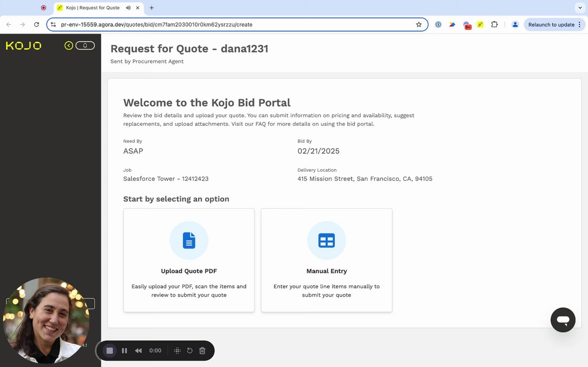Pause the screen recording
Image resolution: width=588 pixels, height=367 pixels.
point(124,350)
